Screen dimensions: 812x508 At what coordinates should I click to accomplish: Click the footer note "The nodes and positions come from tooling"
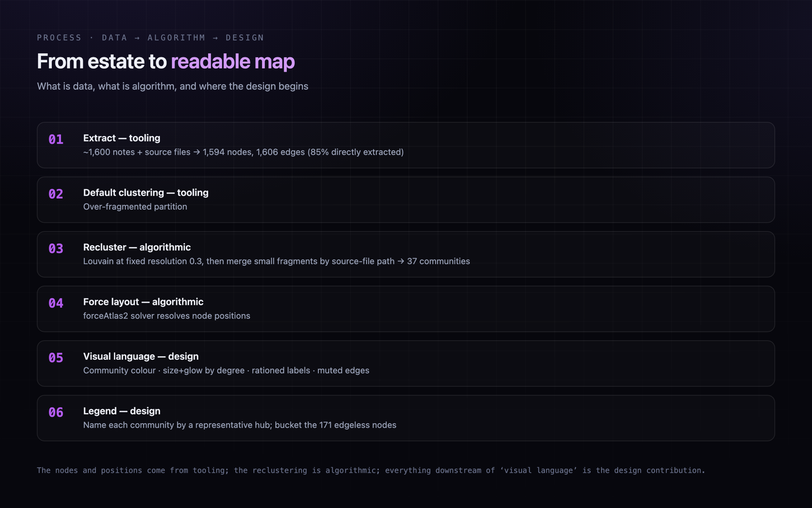[x=371, y=470]
